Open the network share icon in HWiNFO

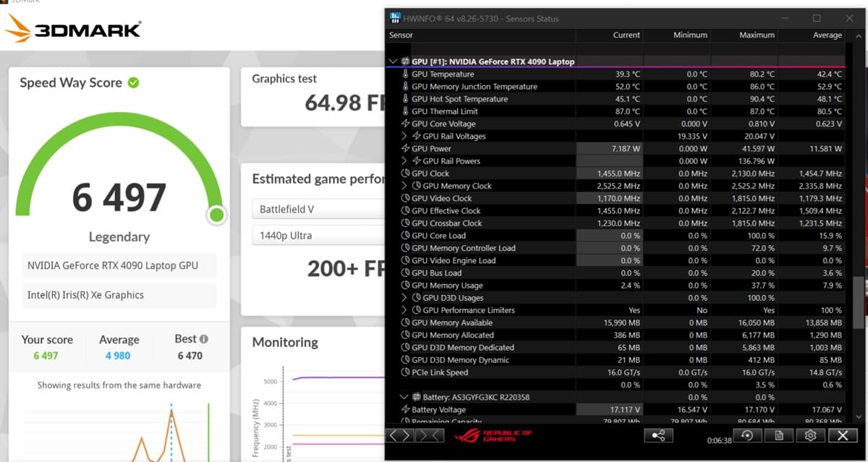coord(658,435)
